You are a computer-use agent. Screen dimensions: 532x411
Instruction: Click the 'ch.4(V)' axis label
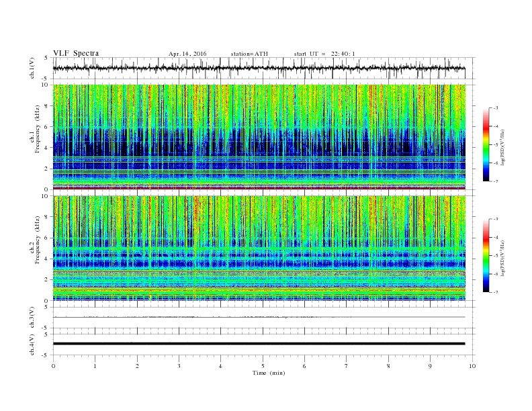(32, 345)
